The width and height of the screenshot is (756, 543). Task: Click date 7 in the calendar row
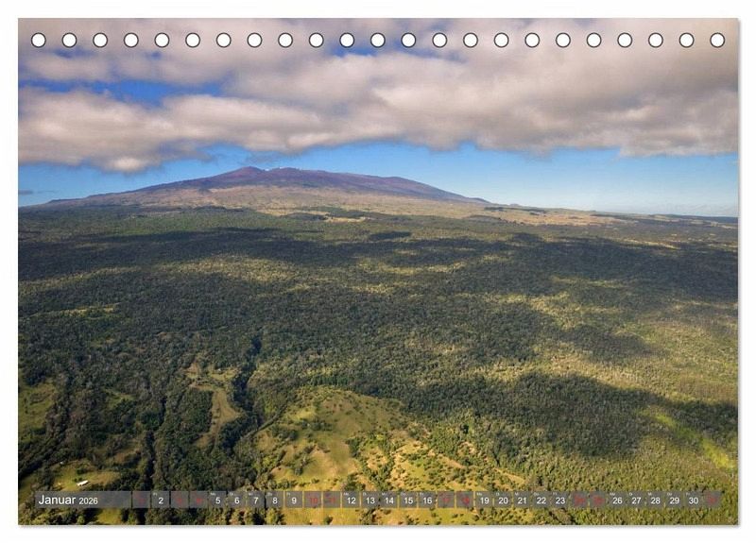click(255, 500)
